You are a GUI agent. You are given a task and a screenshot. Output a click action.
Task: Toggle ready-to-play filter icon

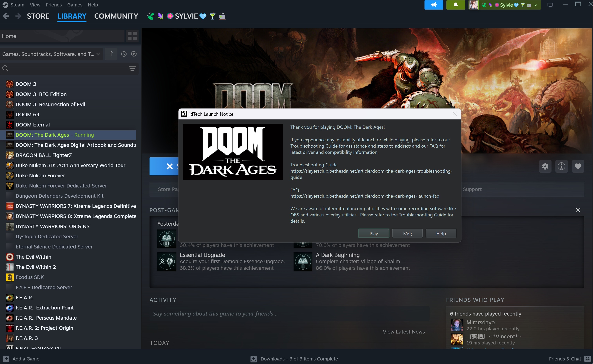(134, 54)
